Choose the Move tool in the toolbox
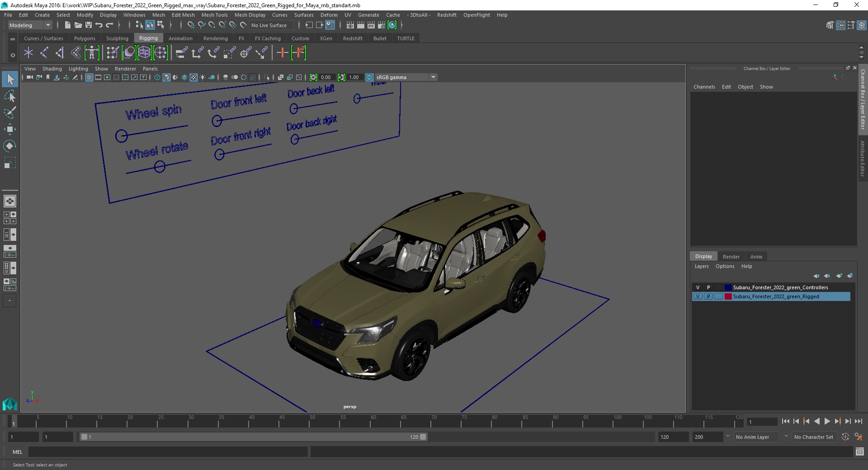The image size is (868, 470). point(9,129)
